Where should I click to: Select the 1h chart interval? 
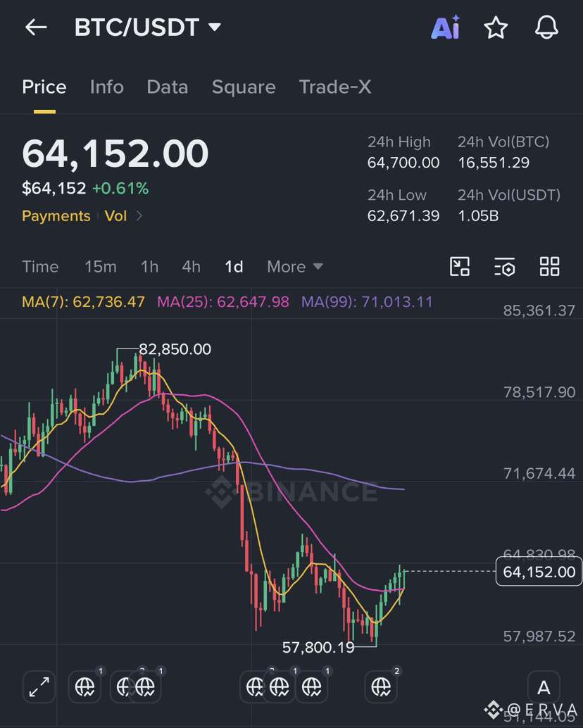coord(149,267)
